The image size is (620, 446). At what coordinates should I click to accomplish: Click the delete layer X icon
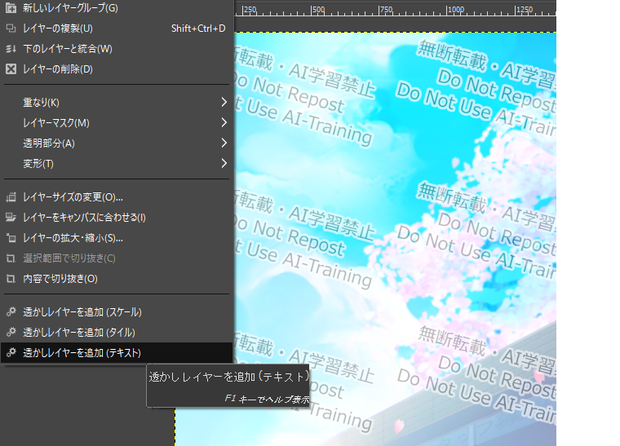(11, 69)
